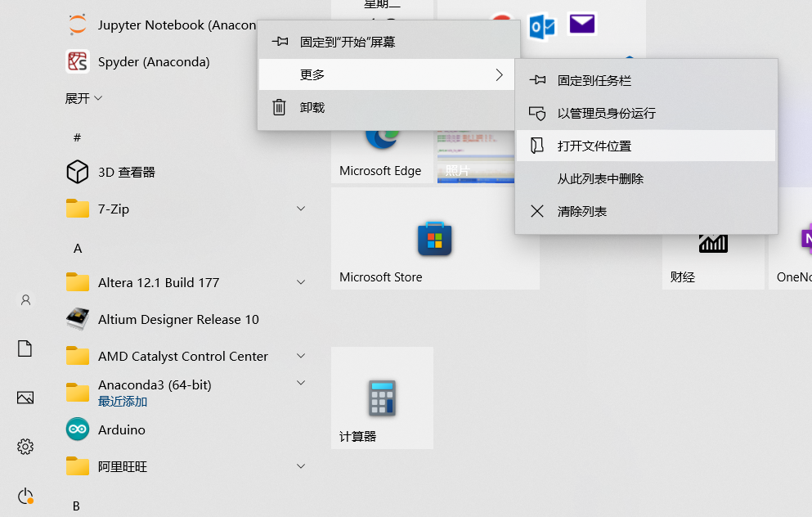Click the AMD Catalyst Control Center folder icon
This screenshot has width=812, height=517.
(78, 356)
